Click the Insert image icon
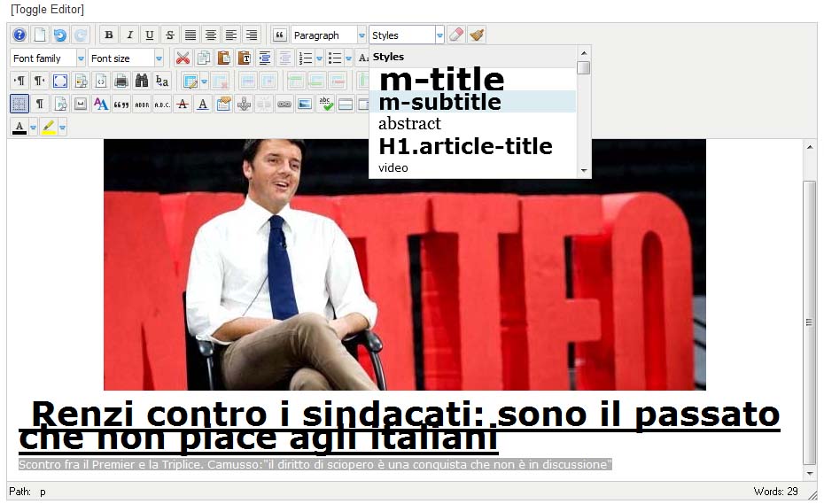This screenshot has height=504, width=824. [x=305, y=105]
